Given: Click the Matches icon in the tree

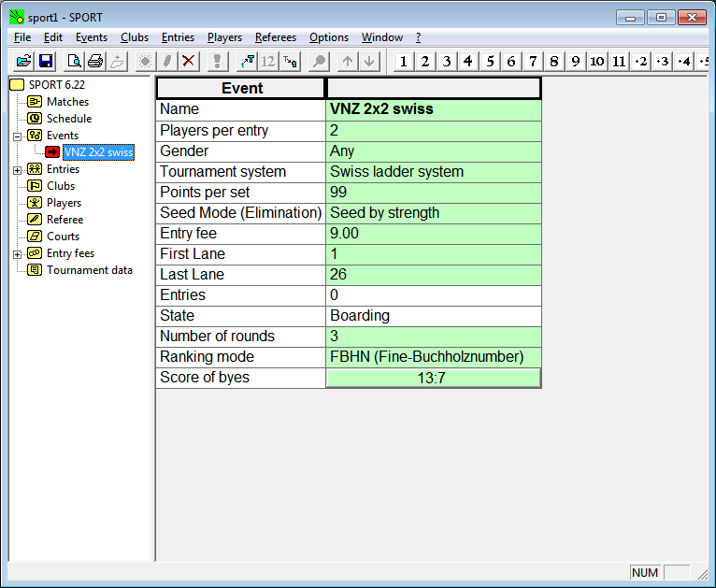Looking at the screenshot, I should pos(35,102).
